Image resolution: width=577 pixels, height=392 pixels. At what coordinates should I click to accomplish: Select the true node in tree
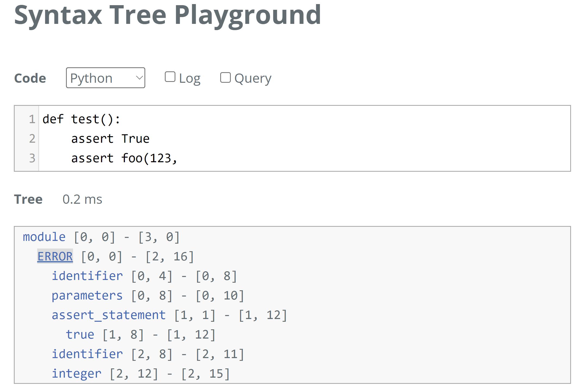tap(80, 334)
